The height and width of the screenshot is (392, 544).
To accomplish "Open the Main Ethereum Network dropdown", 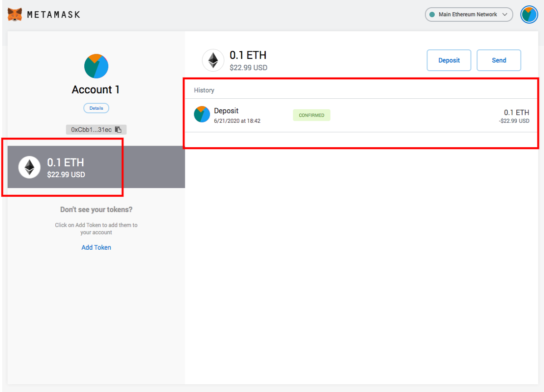I will point(469,15).
